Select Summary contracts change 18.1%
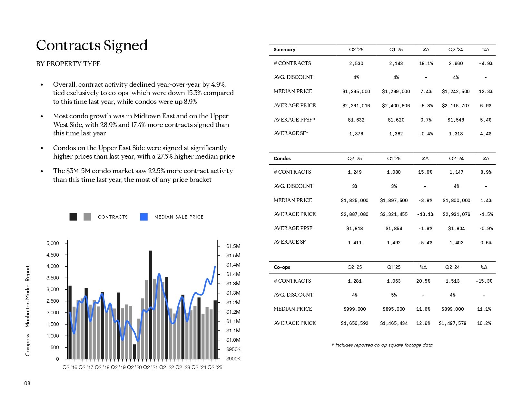 [x=426, y=64]
